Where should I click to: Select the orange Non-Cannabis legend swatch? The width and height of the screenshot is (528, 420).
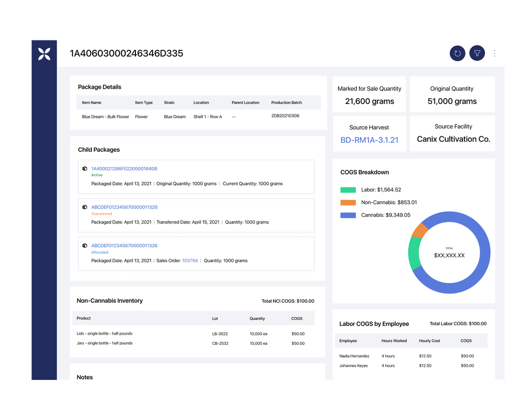(x=348, y=202)
